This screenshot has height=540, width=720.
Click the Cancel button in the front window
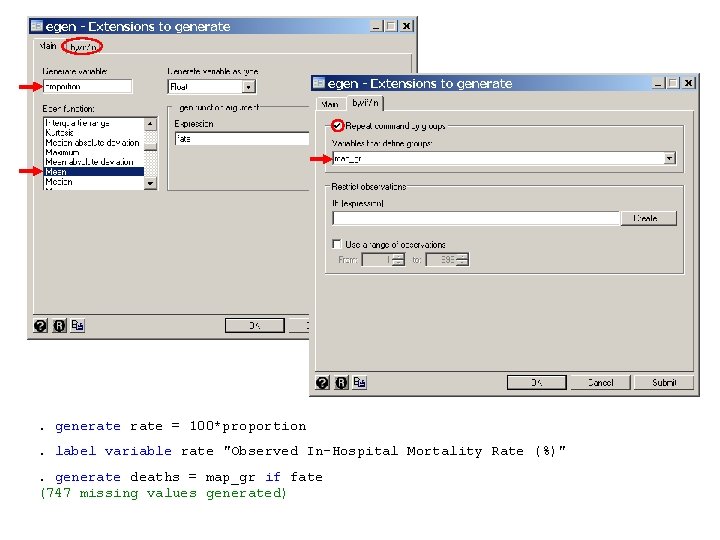click(x=600, y=382)
